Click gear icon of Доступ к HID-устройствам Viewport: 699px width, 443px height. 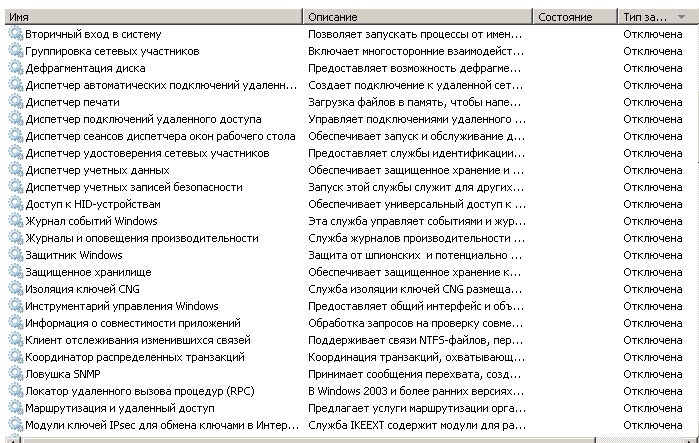(16, 204)
